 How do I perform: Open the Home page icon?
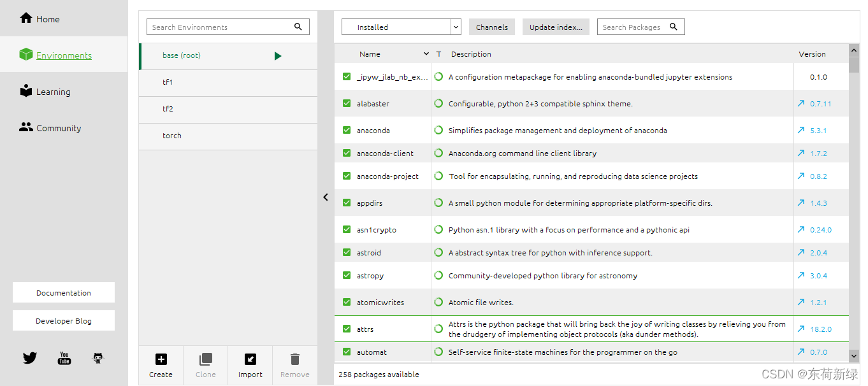[26, 18]
